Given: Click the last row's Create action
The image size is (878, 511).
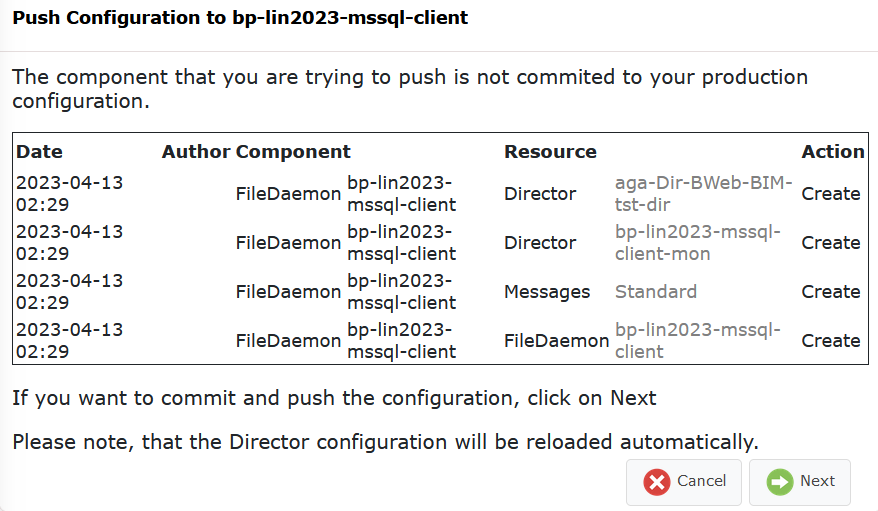Looking at the screenshot, I should click(x=831, y=340).
